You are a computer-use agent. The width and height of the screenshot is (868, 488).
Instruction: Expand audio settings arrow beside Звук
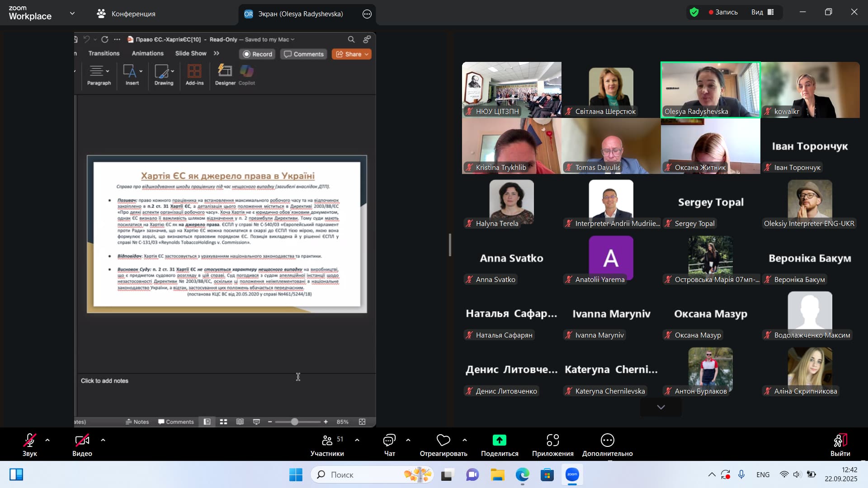[x=47, y=440]
